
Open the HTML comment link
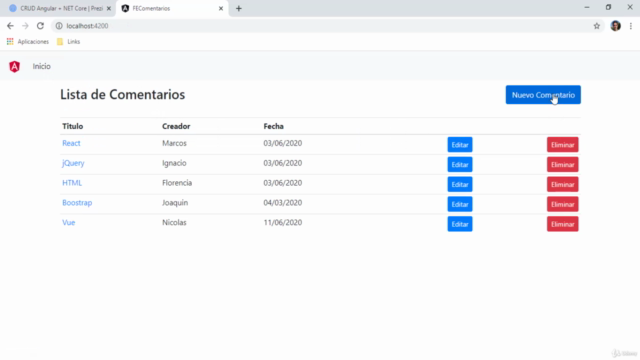[x=72, y=183]
